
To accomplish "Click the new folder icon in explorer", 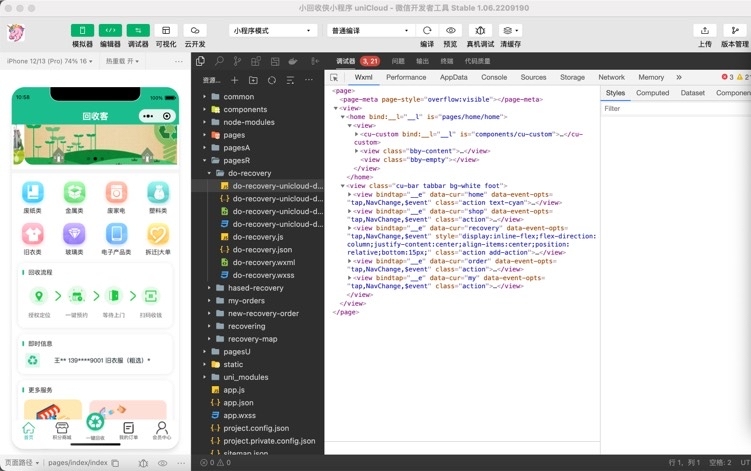I will tap(253, 80).
